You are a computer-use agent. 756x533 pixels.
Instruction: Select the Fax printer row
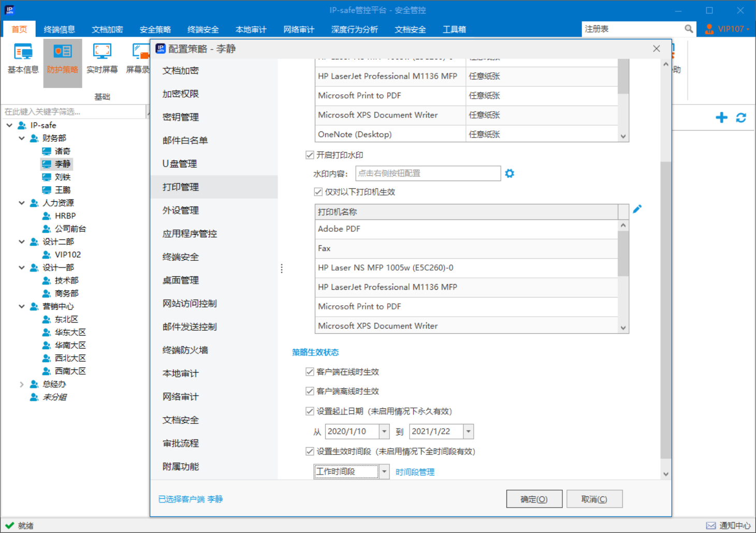tap(466, 248)
